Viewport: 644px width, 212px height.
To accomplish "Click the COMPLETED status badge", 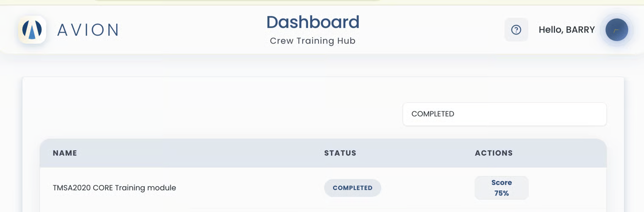I will [353, 188].
